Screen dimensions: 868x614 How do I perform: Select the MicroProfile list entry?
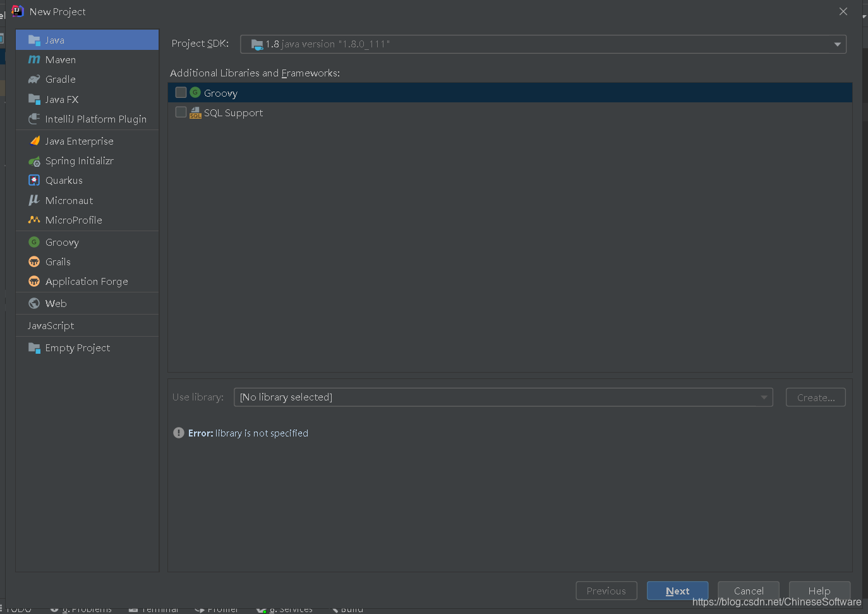87,220
